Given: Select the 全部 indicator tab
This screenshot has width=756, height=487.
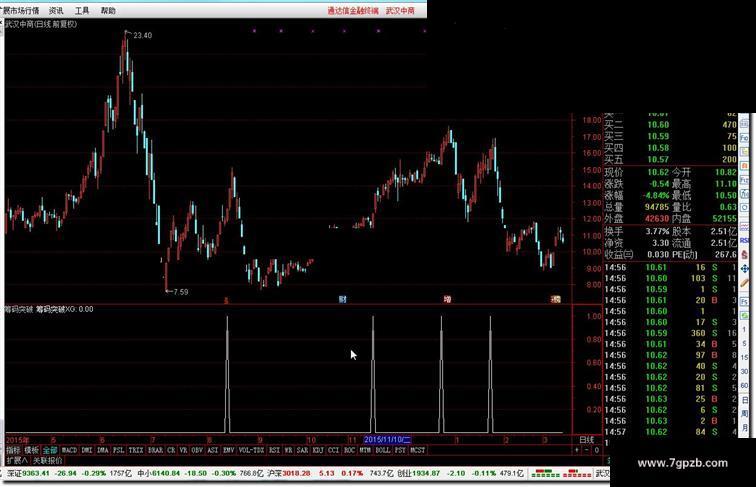Looking at the screenshot, I should pyautogui.click(x=50, y=450).
